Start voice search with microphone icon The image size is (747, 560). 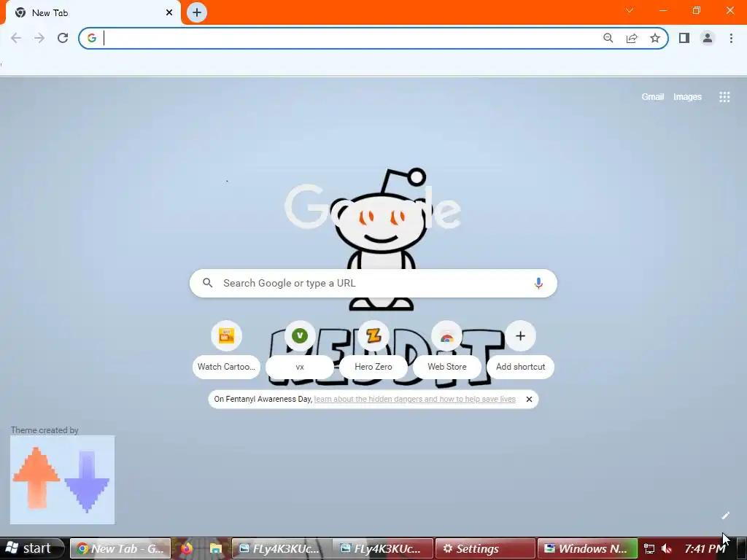pyautogui.click(x=538, y=284)
